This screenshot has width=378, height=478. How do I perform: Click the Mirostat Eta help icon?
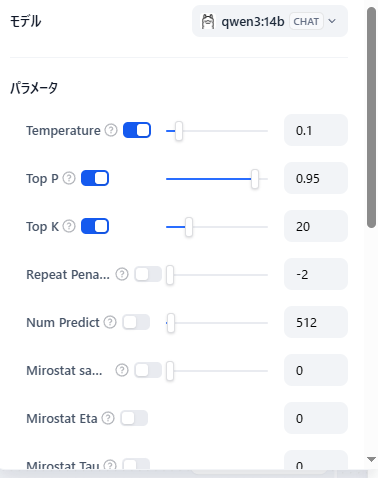click(x=108, y=418)
